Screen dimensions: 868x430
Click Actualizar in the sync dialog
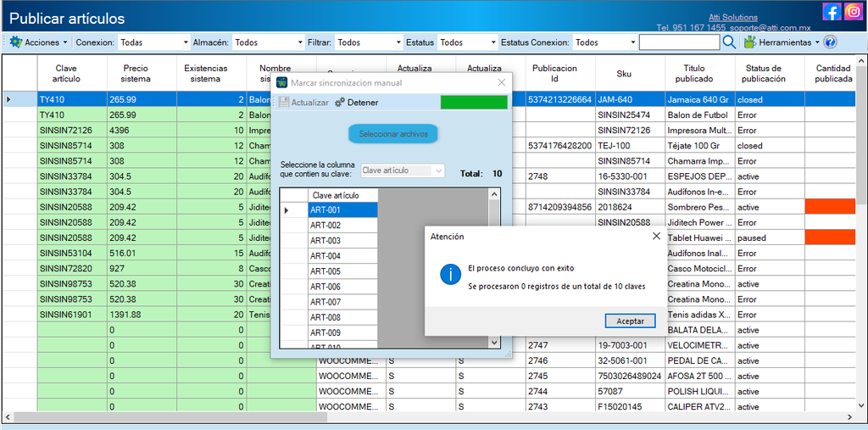[303, 103]
